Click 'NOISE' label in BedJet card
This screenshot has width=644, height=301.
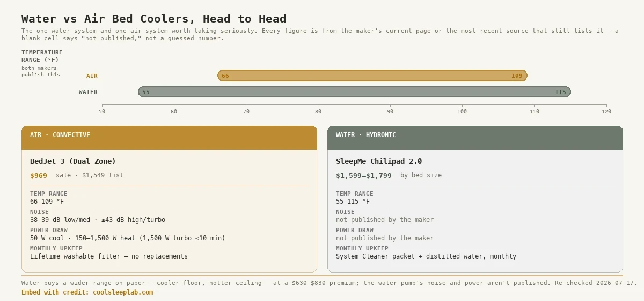[39, 212]
